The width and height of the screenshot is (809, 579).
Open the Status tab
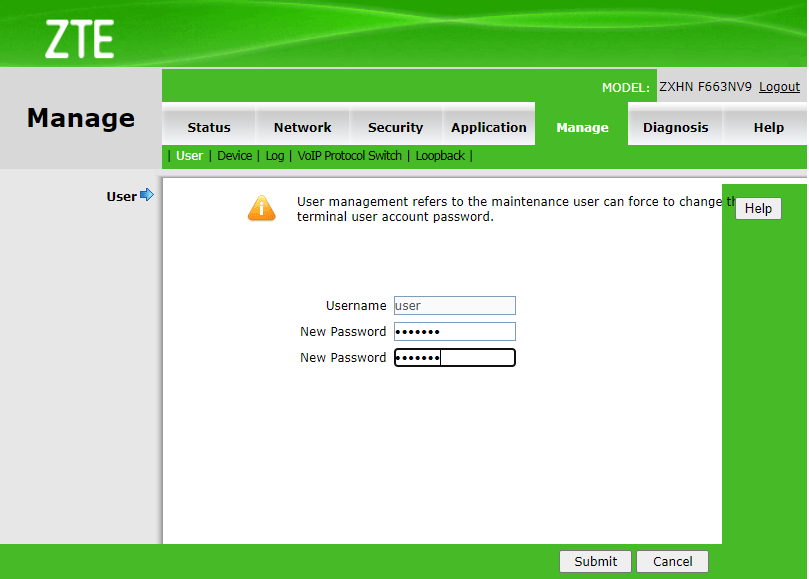pyautogui.click(x=208, y=127)
